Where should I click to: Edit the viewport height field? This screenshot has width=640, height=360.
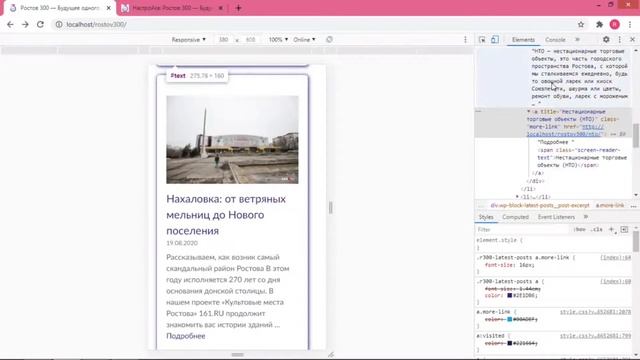pos(250,40)
